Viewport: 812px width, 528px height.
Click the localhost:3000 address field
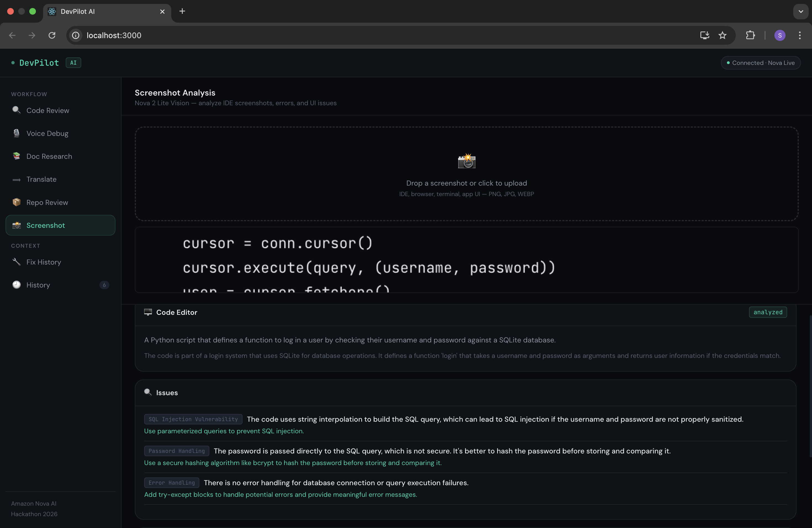114,35
